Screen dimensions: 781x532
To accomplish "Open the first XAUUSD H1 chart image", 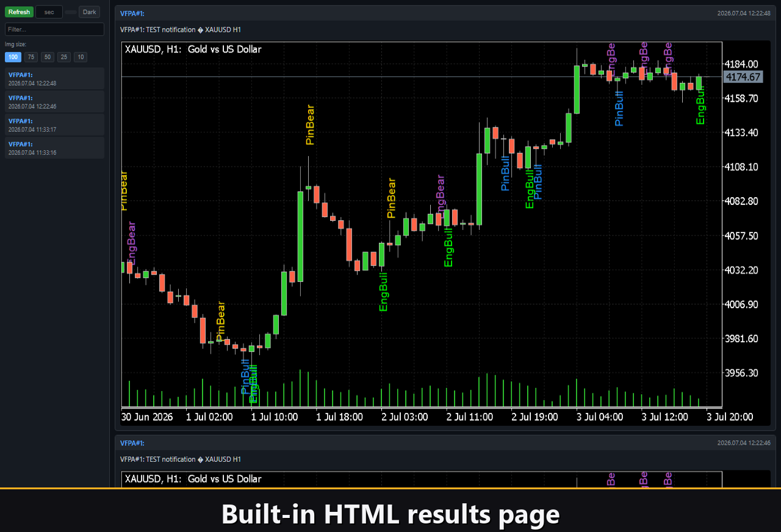I will click(x=445, y=233).
